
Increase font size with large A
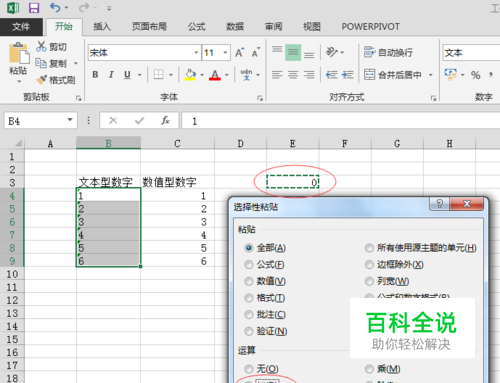click(239, 53)
